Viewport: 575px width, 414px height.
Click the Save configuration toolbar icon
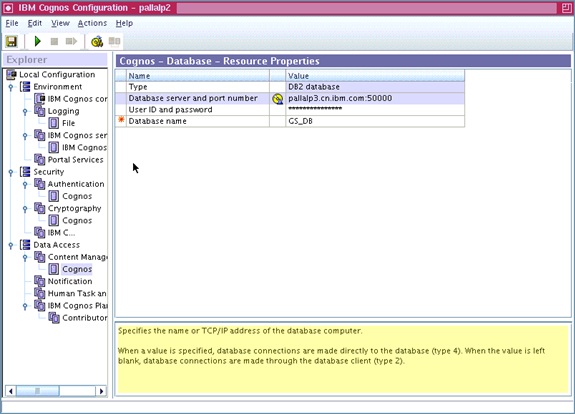click(11, 41)
